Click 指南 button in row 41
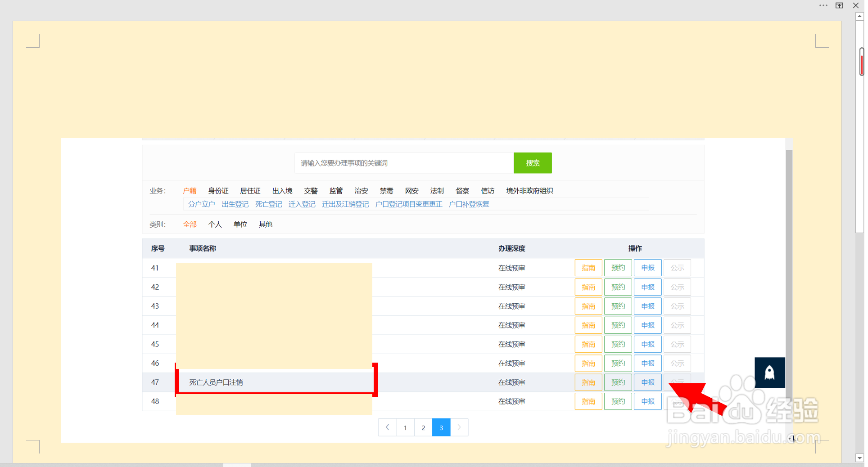 [588, 268]
